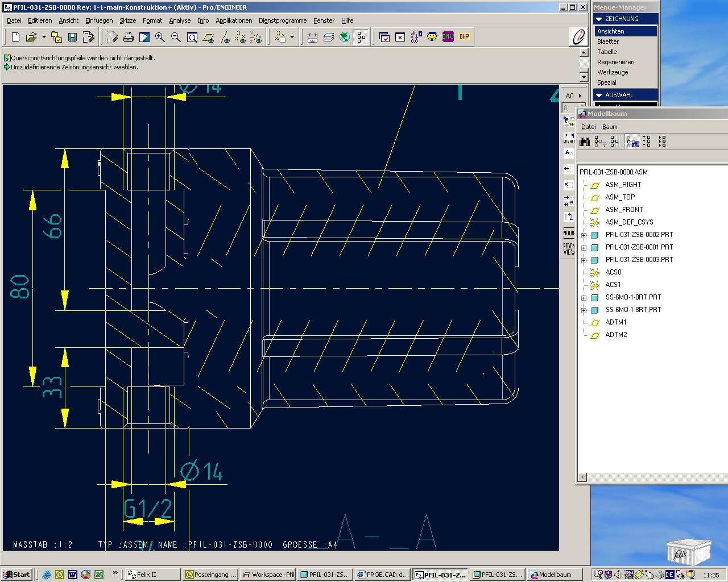Select Blaetter in the Menue-Manager
This screenshot has height=582, width=728.
tap(626, 41)
